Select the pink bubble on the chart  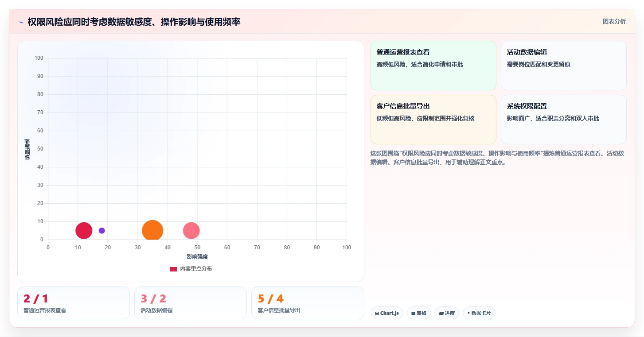tap(191, 230)
